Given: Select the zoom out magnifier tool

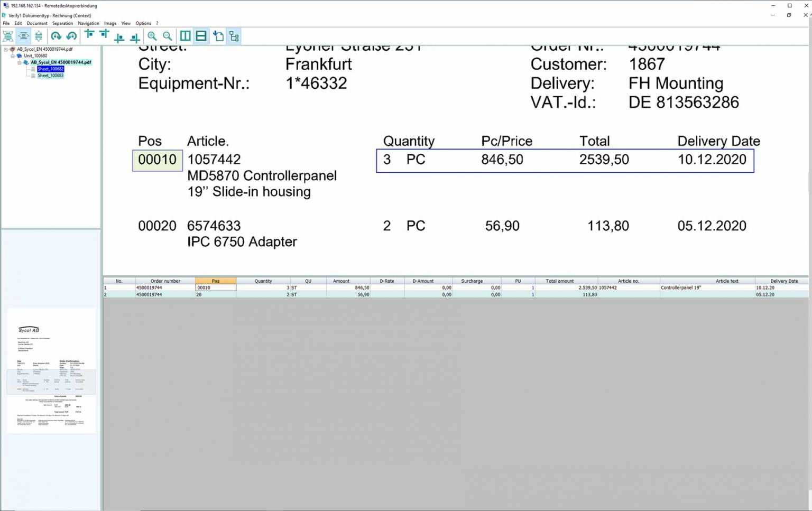Looking at the screenshot, I should tap(167, 36).
